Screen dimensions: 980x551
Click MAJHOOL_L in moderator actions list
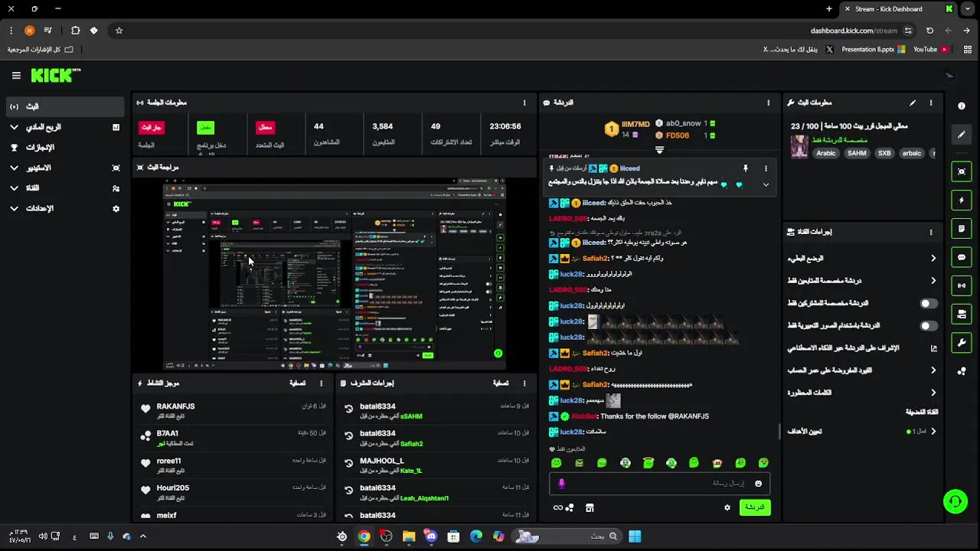tap(381, 461)
